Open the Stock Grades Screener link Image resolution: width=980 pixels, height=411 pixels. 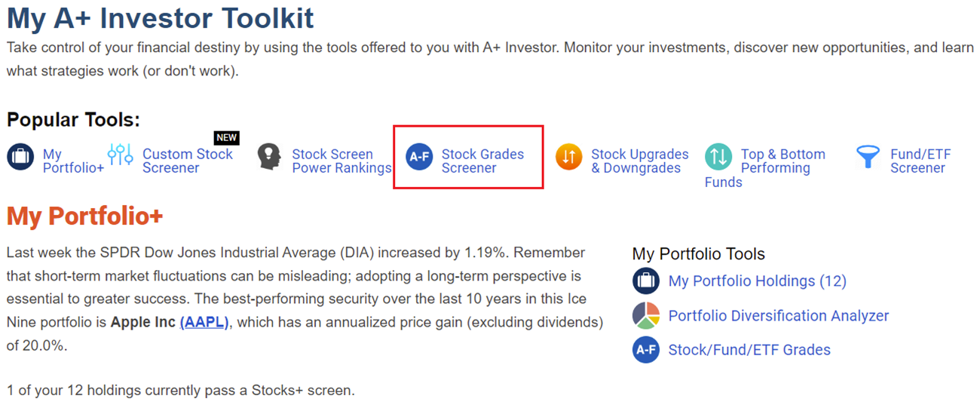pyautogui.click(x=482, y=161)
